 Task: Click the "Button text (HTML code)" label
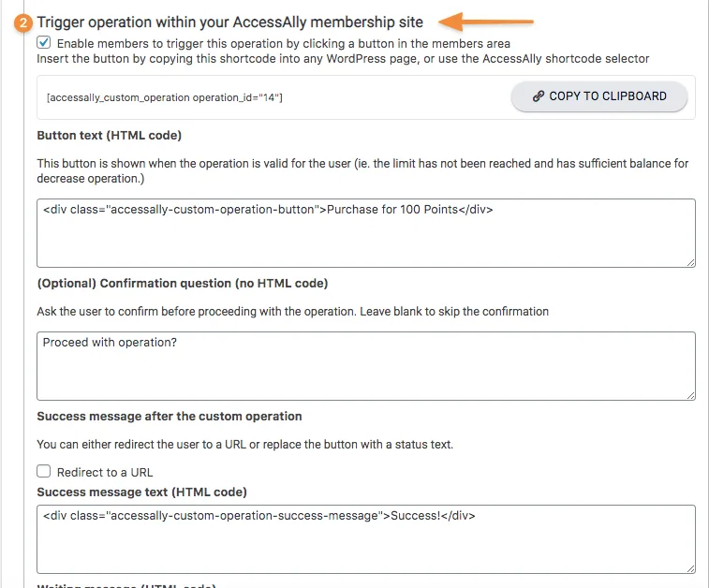(x=110, y=136)
